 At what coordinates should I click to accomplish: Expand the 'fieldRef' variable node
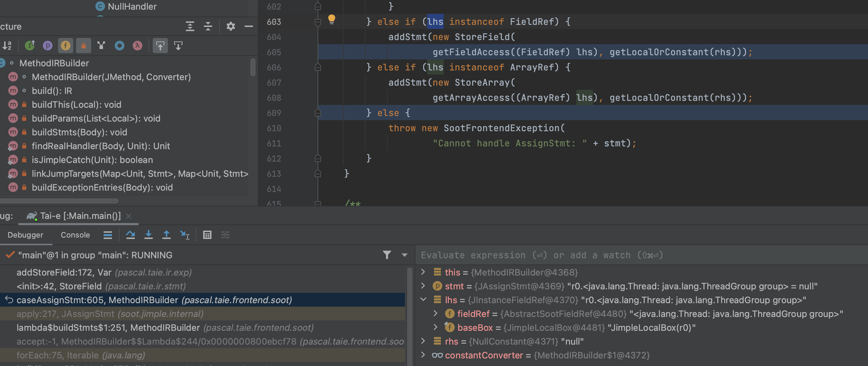(435, 314)
